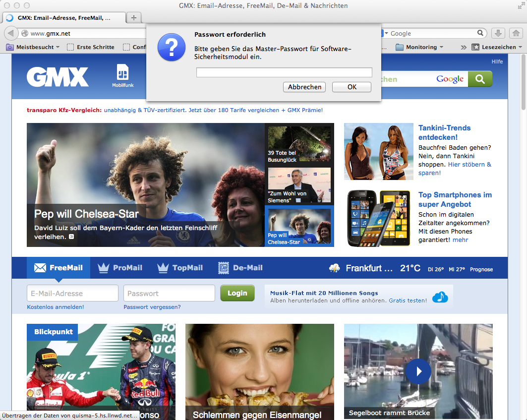Open the search engine selector dropdown arrow
The height and width of the screenshot is (420, 527).
[x=386, y=33]
